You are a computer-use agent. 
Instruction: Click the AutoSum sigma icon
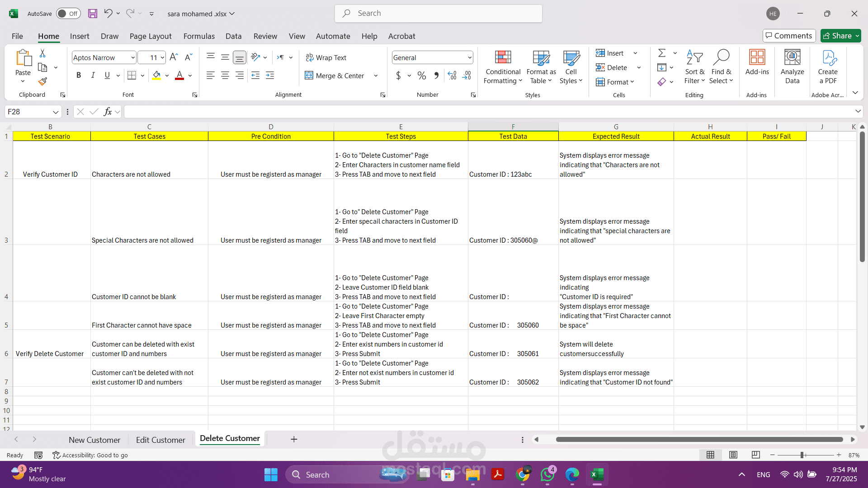point(662,53)
